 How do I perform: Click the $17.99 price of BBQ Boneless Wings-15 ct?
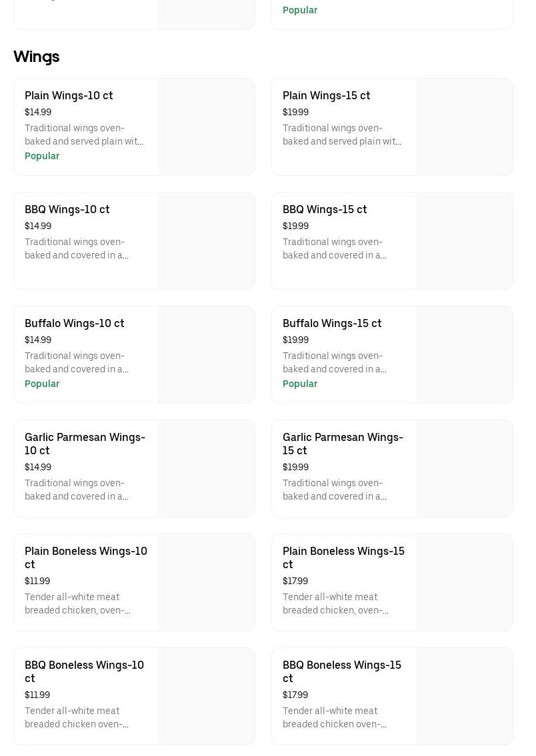(x=295, y=695)
